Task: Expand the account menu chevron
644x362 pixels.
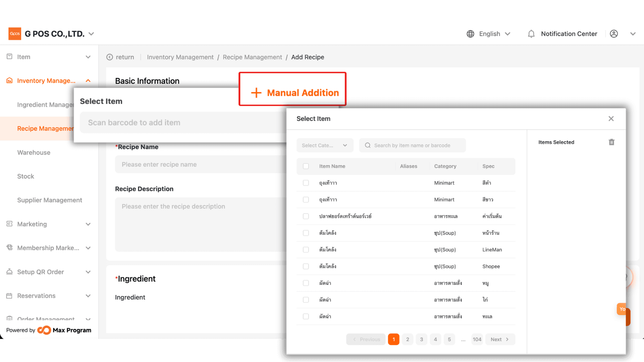Action: [x=633, y=34]
